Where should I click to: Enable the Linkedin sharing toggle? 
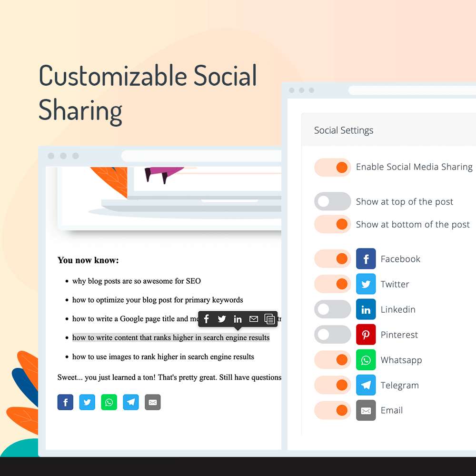(x=332, y=309)
